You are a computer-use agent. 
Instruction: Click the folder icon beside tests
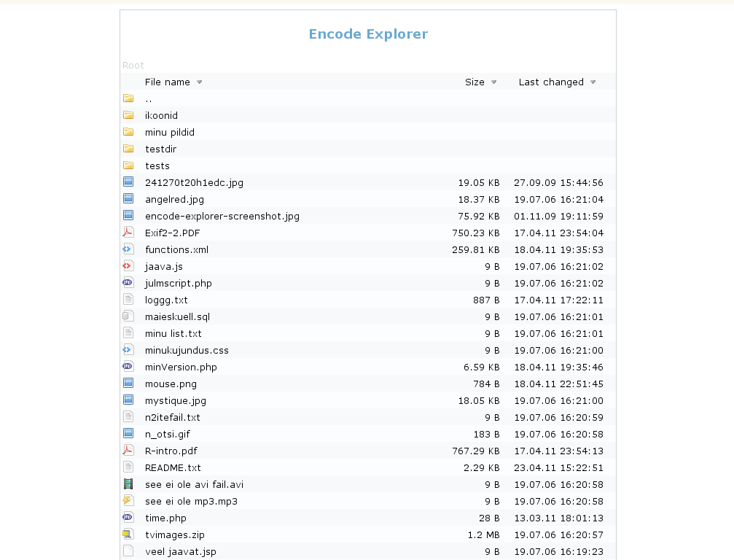tap(128, 166)
